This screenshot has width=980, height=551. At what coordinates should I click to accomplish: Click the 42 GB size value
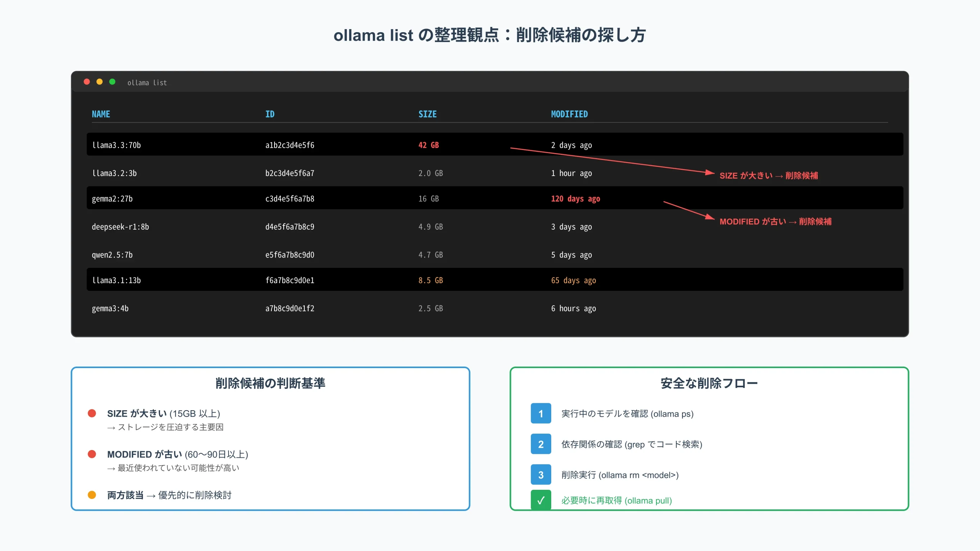pyautogui.click(x=429, y=145)
